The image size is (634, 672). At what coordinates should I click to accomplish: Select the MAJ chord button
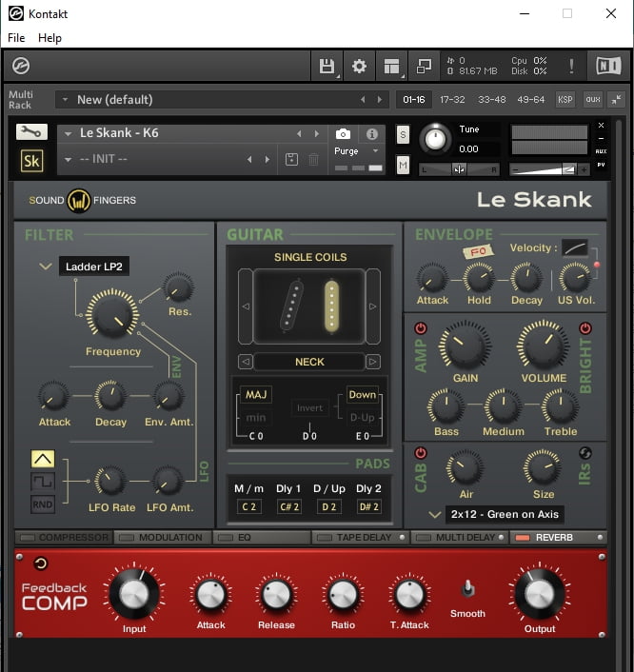[x=256, y=395]
